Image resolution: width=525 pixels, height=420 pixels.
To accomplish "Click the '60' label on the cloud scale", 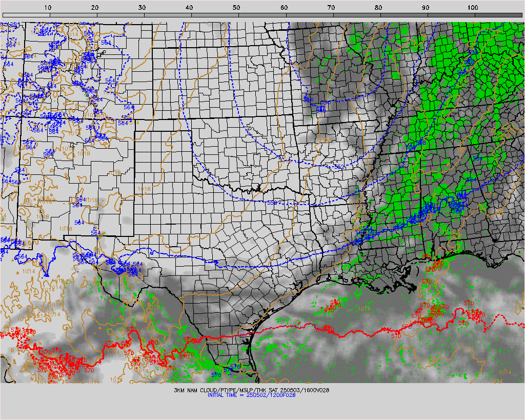I will (x=284, y=8).
